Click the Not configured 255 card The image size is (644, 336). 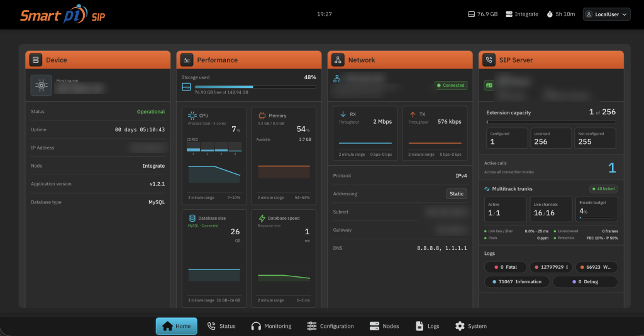595,138
